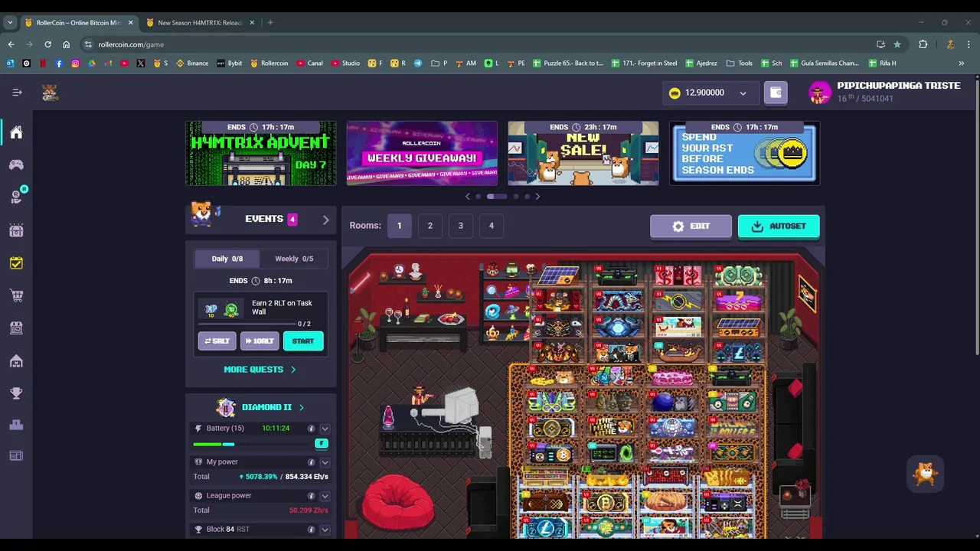Open the Facebook bookmark icon

click(x=59, y=64)
